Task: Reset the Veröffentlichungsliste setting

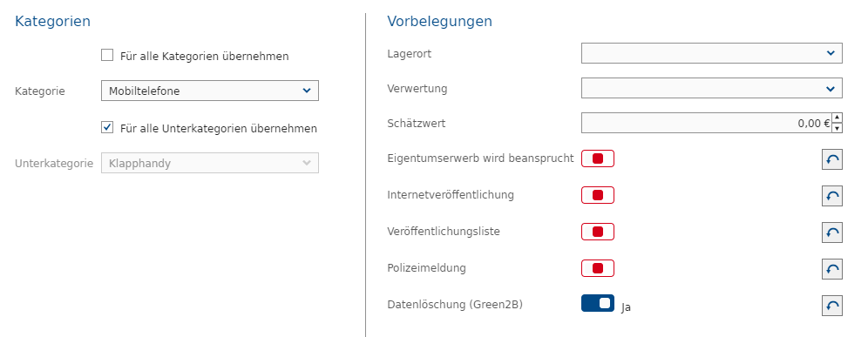Action: point(832,233)
